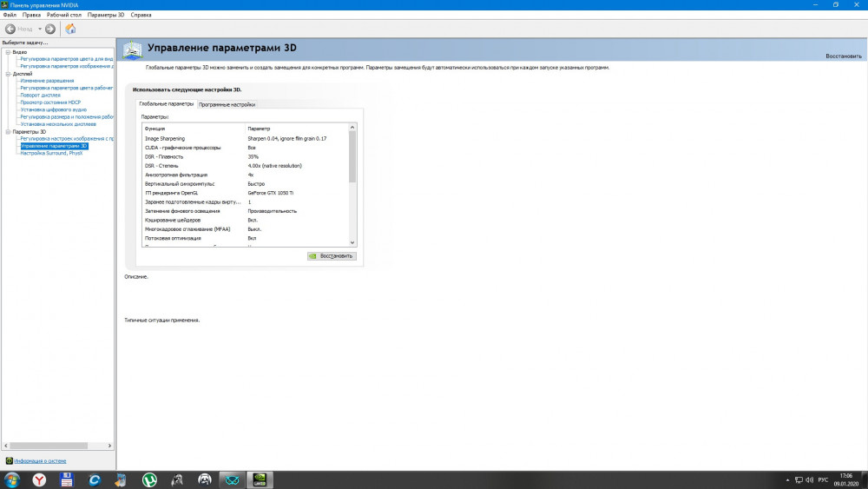Click task tree horizontal scroll left arrow
The width and height of the screenshot is (868, 489).
6,446
